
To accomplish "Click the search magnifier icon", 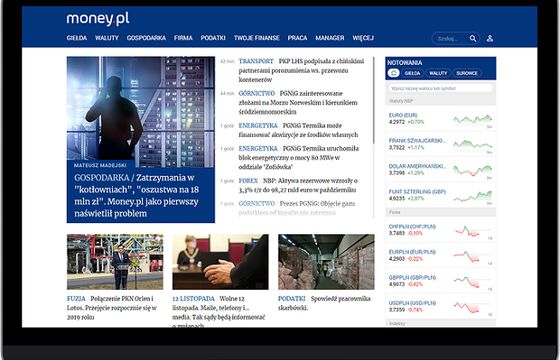I will coord(473,38).
